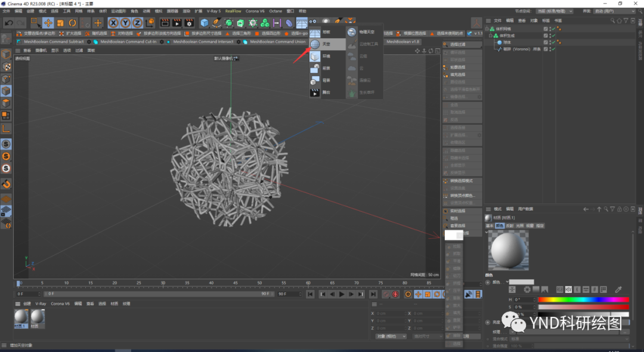The image size is (644, 352).
Task: Choose Sky (天空) from environment flyout
Action: point(327,44)
